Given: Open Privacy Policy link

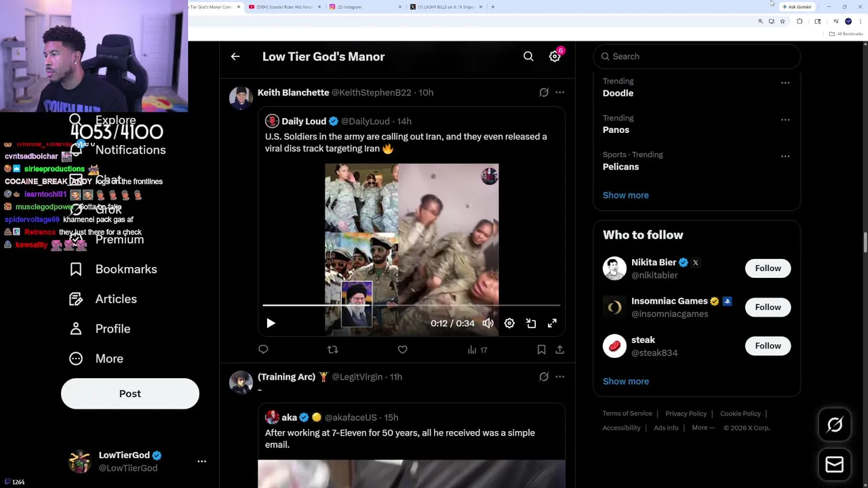Looking at the screenshot, I should tap(686, 413).
